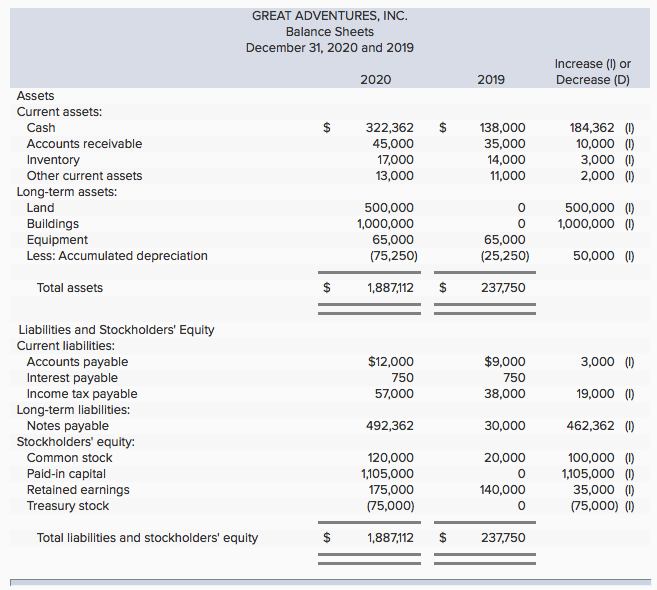Select the 2019 Other current assets value 11,000
The image size is (657, 590).
click(x=507, y=176)
